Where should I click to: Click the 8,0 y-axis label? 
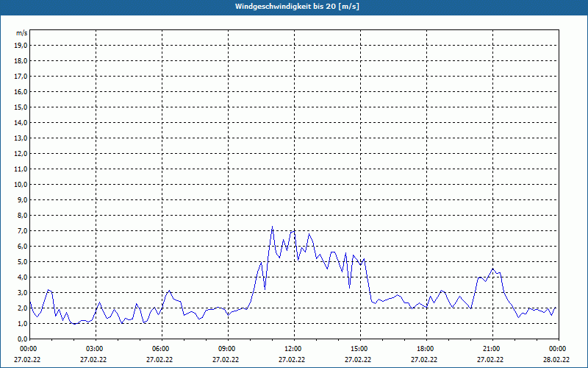[x=21, y=215]
